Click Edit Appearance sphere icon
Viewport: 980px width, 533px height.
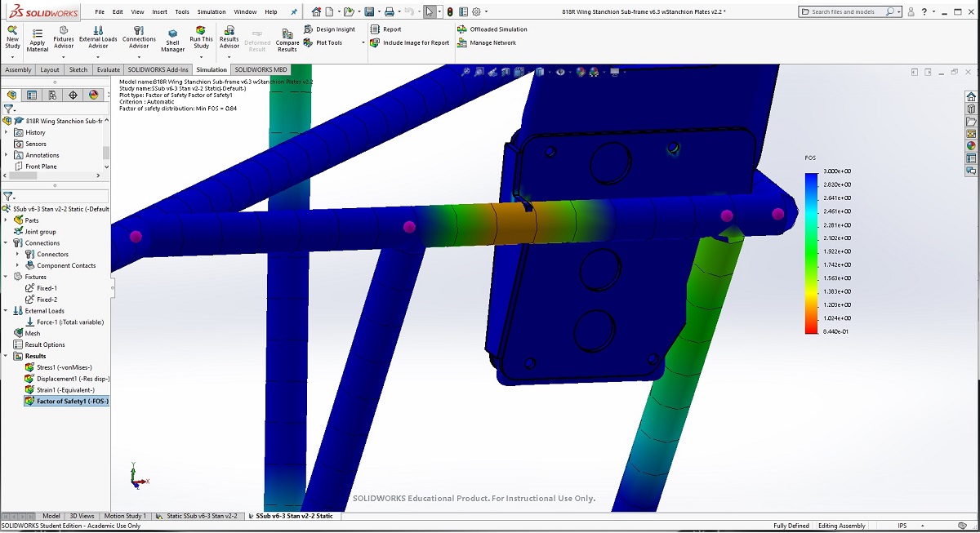tap(581, 72)
